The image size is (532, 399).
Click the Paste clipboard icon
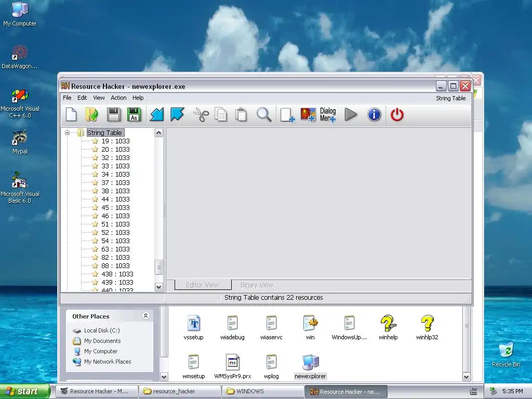click(241, 114)
